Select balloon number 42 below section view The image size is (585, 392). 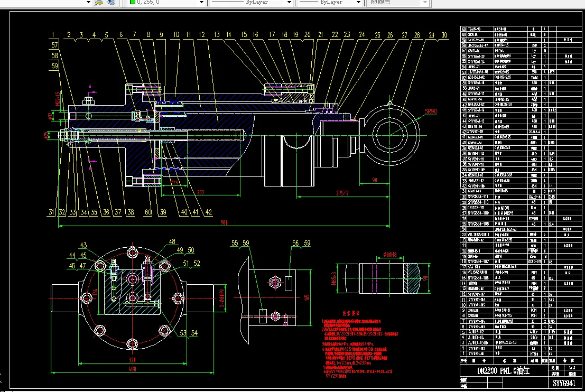coord(209,212)
